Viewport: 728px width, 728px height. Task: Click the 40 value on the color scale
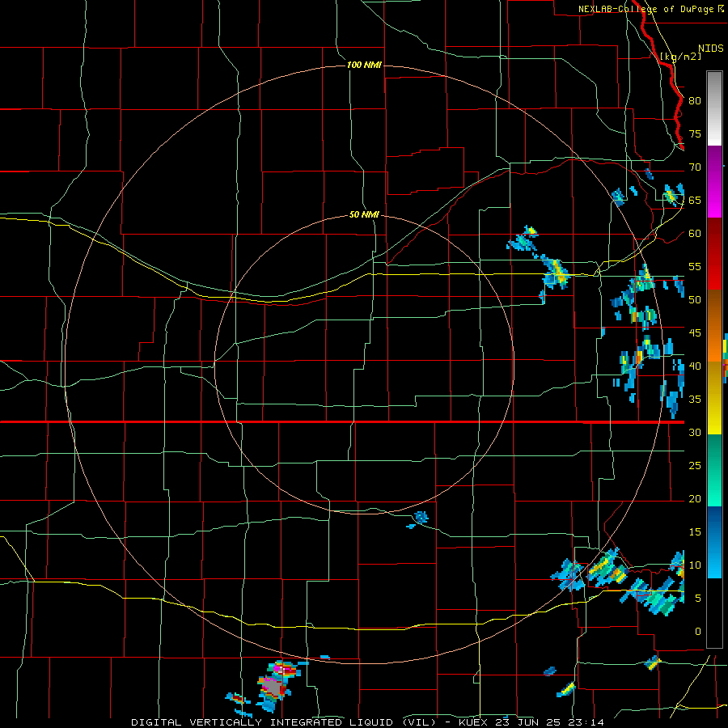click(695, 366)
